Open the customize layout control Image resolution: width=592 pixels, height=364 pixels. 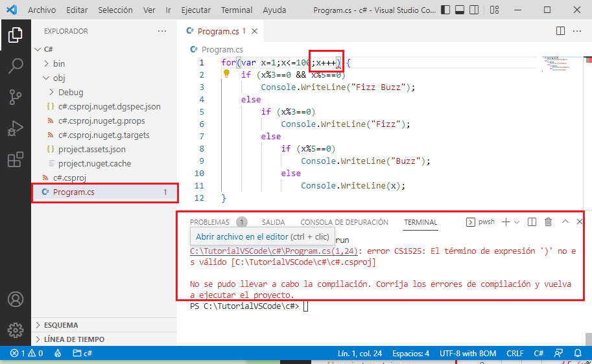click(x=494, y=10)
